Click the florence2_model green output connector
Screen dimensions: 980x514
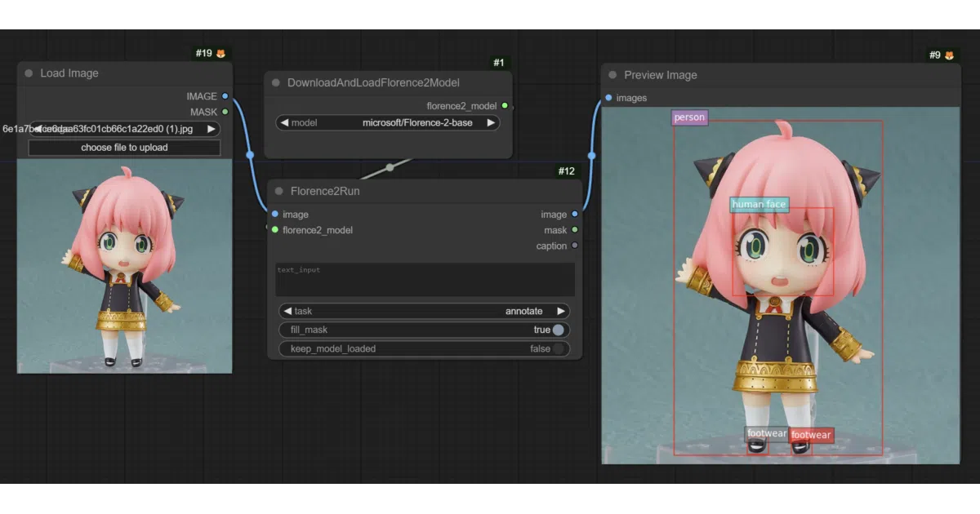pyautogui.click(x=505, y=106)
